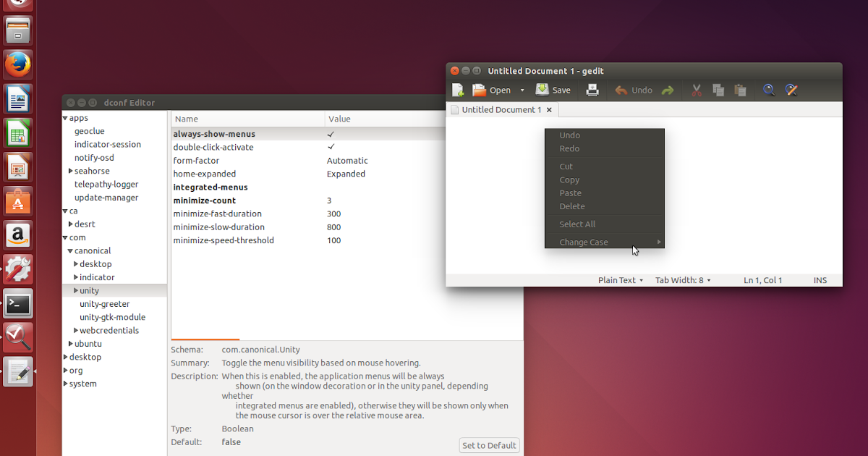Select the Cut scissors icon
The height and width of the screenshot is (456, 868).
tap(696, 90)
